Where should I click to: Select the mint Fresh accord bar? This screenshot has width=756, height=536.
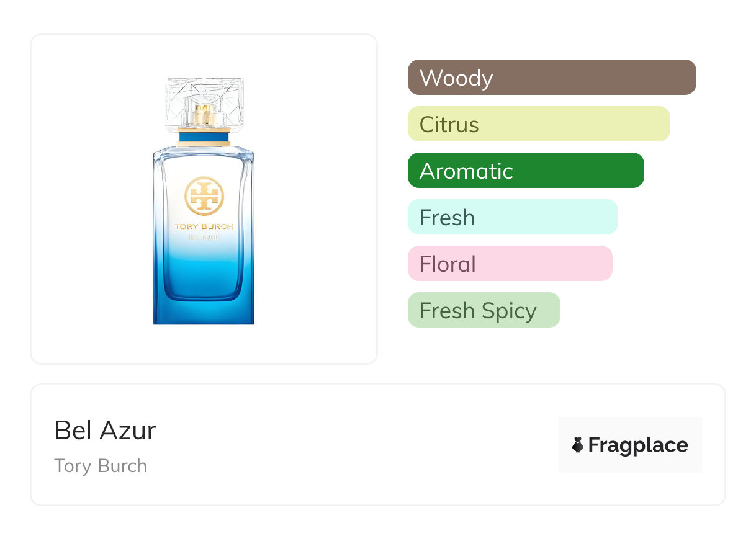512,217
